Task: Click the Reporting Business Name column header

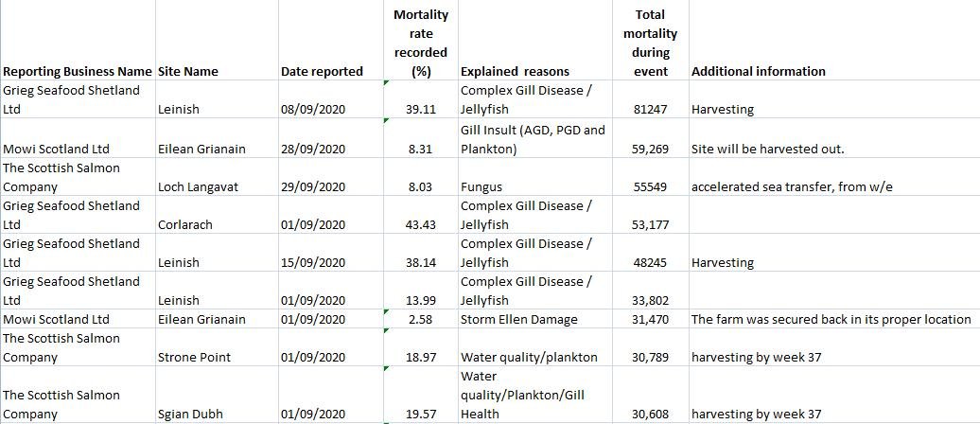Action: coord(77,71)
